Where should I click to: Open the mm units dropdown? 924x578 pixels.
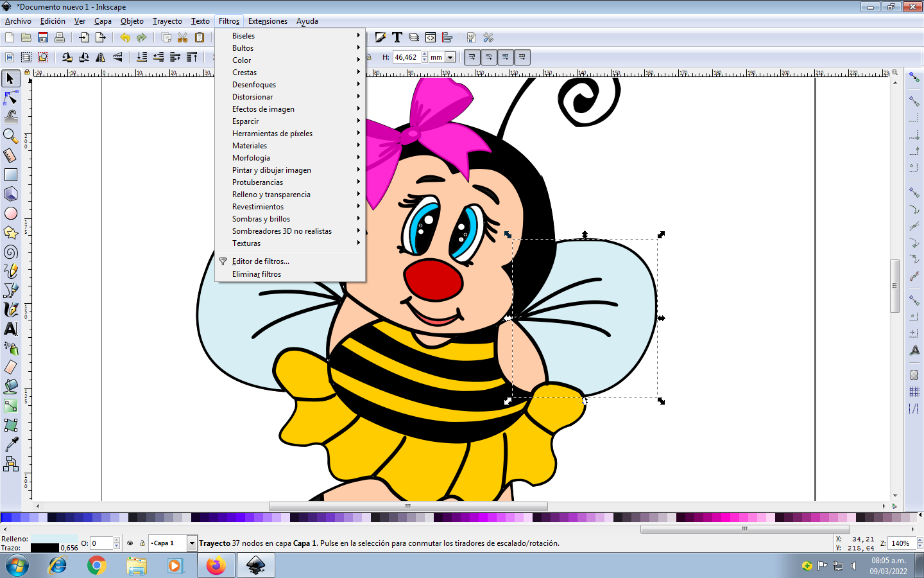tap(450, 57)
